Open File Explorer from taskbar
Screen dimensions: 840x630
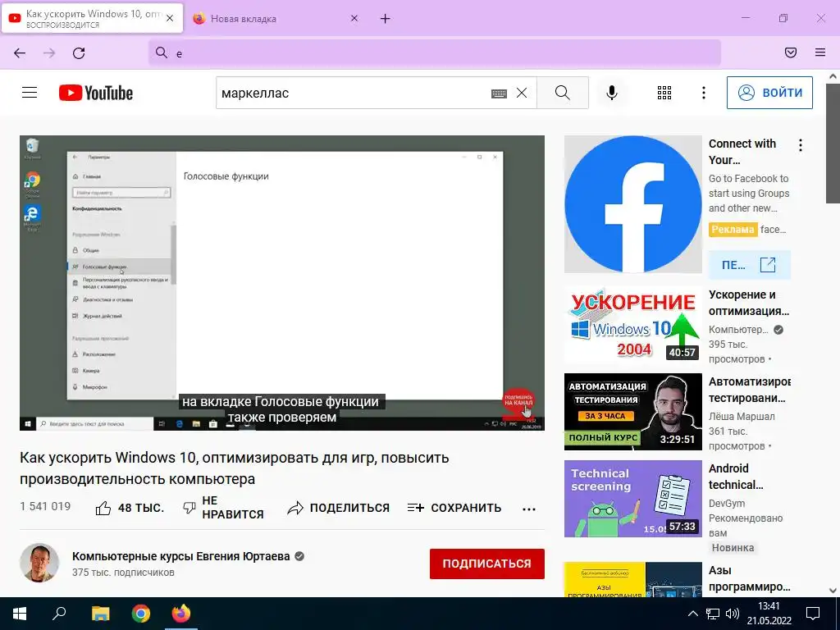coord(100,614)
